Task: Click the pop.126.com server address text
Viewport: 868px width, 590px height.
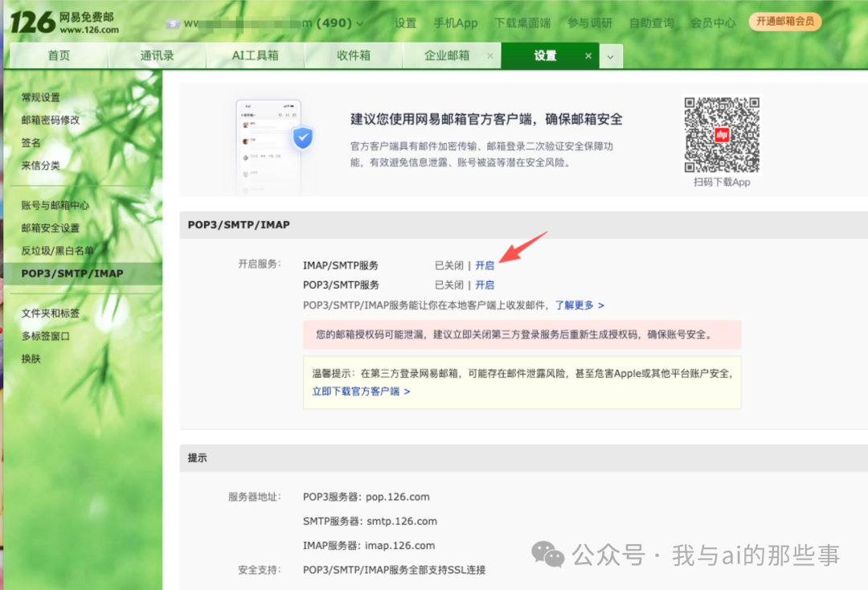Action: point(398,497)
